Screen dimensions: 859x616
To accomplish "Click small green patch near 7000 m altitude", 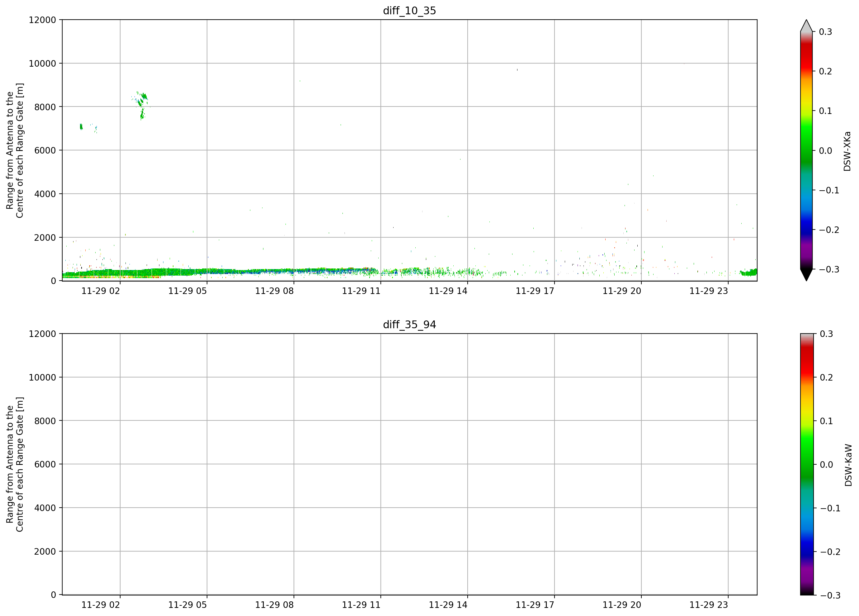I will 81,126.
